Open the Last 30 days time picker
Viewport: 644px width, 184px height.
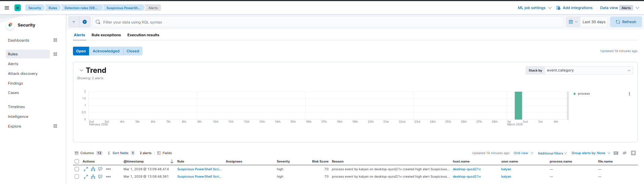click(594, 22)
